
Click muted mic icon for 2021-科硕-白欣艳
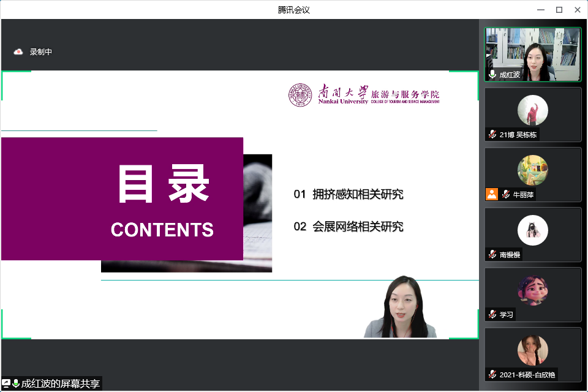click(x=492, y=374)
